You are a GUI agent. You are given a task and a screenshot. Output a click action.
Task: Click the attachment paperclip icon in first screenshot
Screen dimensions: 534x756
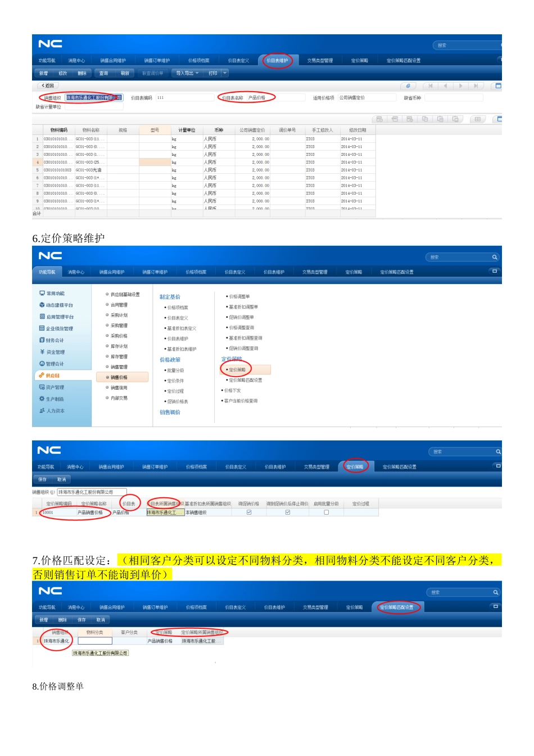click(x=408, y=86)
